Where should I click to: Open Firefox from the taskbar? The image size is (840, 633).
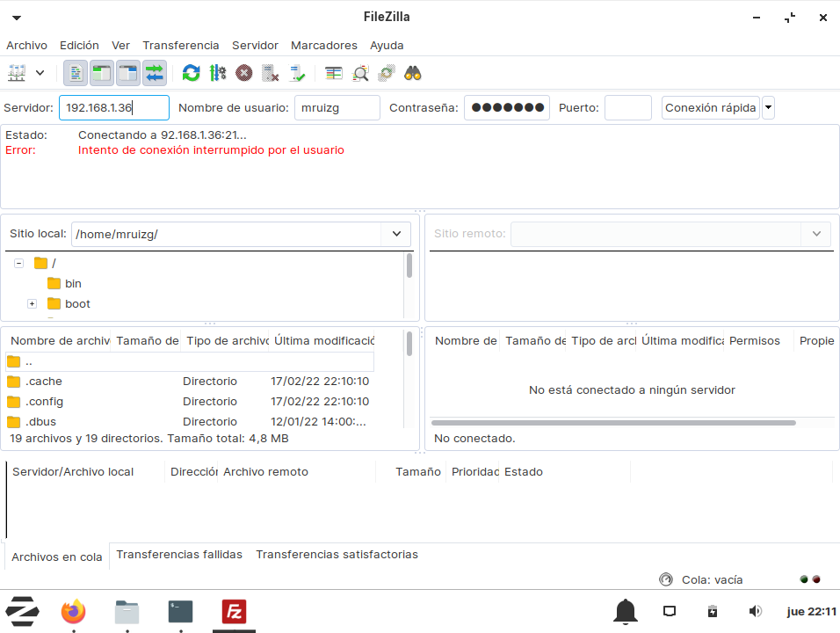click(x=74, y=611)
